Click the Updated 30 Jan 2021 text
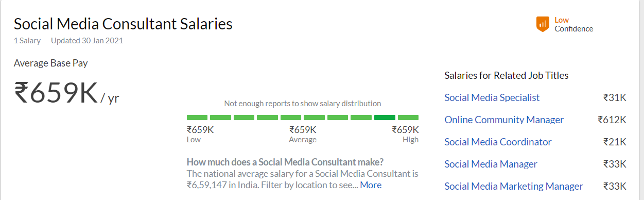Image resolution: width=644 pixels, height=200 pixels. [x=87, y=40]
